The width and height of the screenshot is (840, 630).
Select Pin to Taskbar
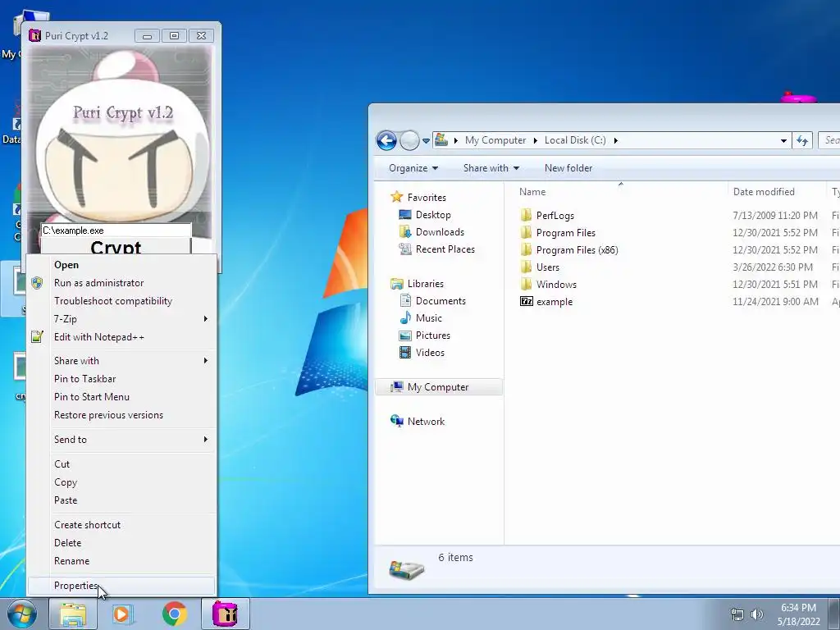point(121,379)
